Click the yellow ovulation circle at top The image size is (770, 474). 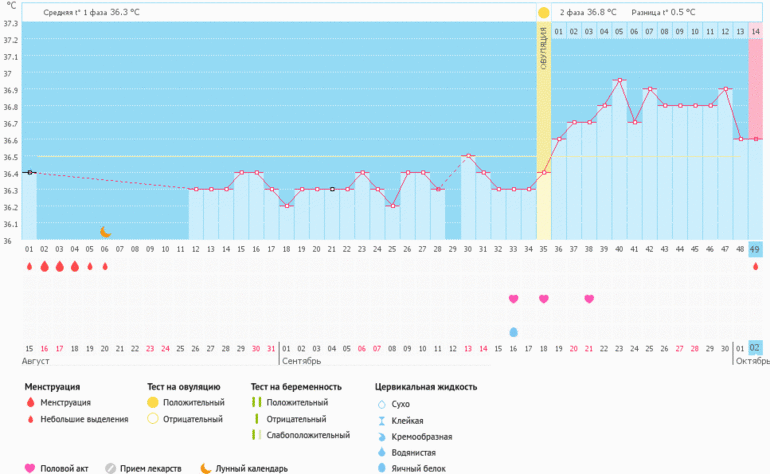click(544, 12)
